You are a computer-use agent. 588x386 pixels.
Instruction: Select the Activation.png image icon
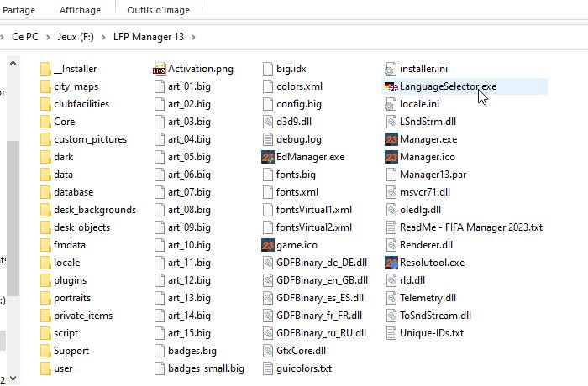point(160,69)
